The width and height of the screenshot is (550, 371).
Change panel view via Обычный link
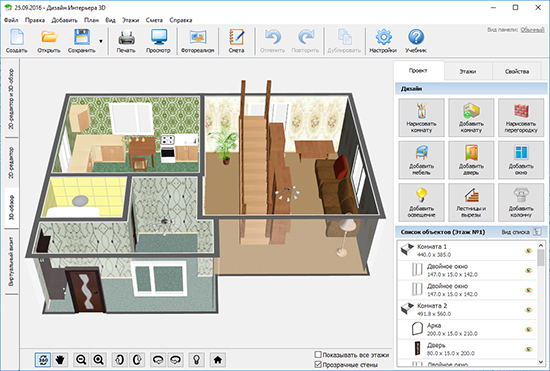532,30
